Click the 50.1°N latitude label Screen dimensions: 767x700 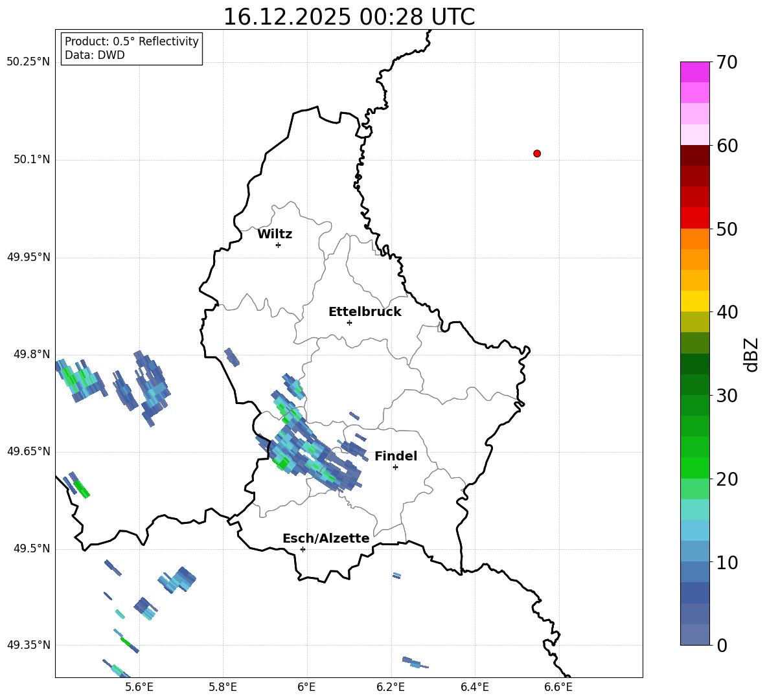click(31, 159)
